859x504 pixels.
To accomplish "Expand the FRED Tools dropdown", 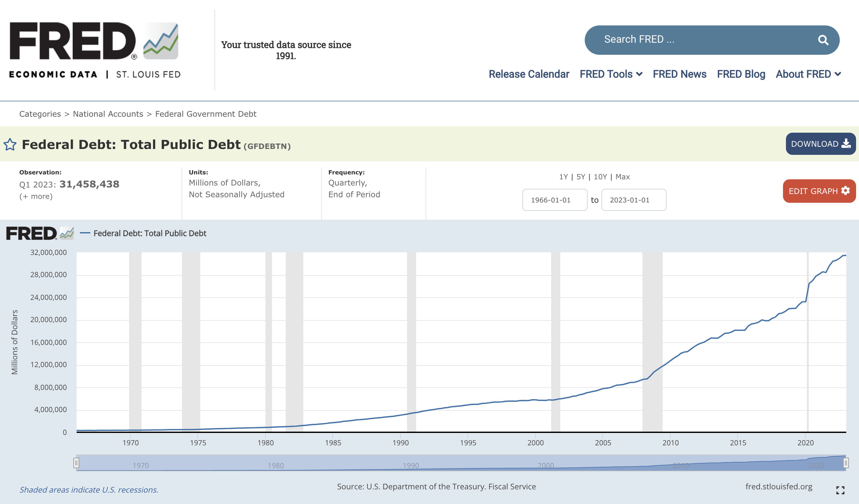I will click(610, 74).
